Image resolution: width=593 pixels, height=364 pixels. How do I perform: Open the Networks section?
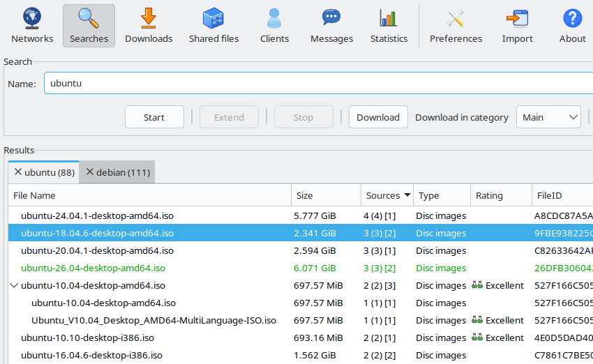32,26
